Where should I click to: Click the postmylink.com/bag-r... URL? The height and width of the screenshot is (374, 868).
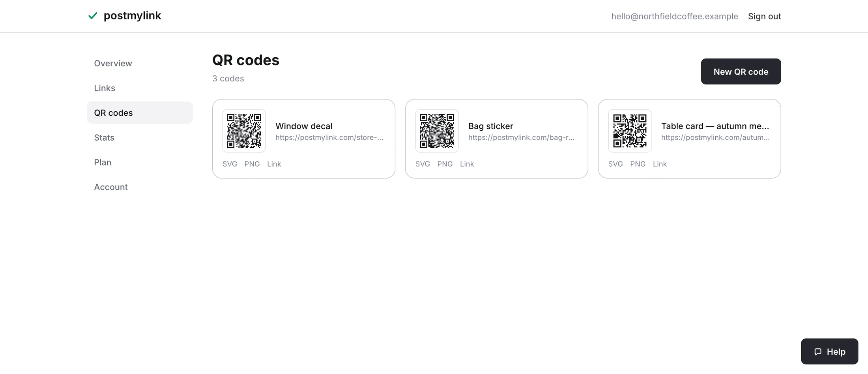[522, 137]
